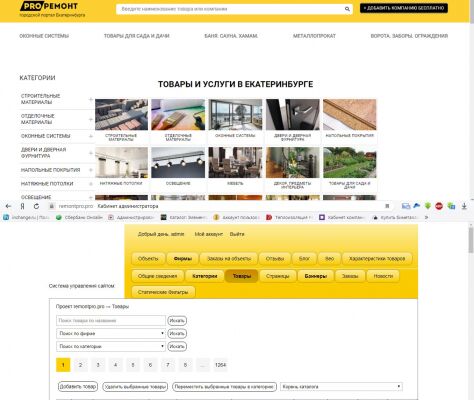
Task: Reload the admin page
Action: [36, 206]
